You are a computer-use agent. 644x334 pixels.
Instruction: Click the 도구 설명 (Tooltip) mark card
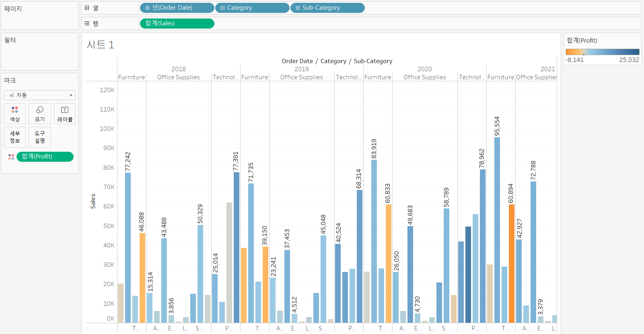coord(40,137)
